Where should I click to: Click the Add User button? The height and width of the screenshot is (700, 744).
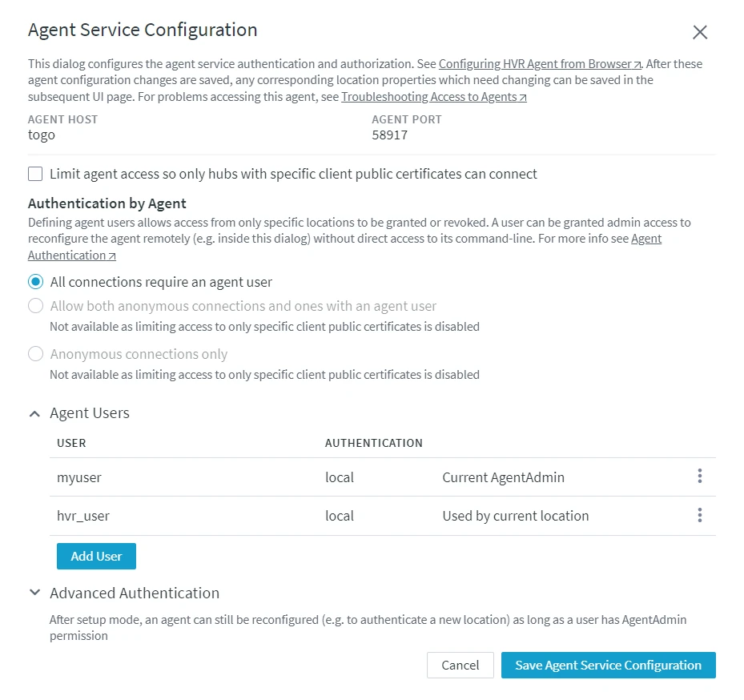pyautogui.click(x=96, y=556)
